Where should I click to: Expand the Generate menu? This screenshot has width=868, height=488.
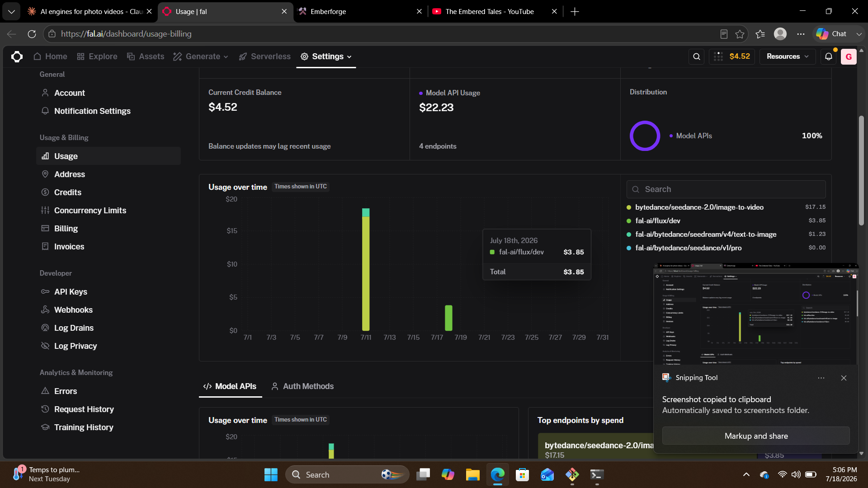(201, 56)
